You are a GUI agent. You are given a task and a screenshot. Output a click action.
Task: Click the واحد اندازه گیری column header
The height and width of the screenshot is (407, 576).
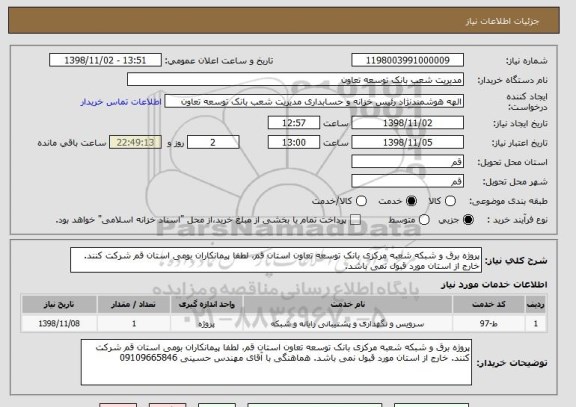click(206, 304)
